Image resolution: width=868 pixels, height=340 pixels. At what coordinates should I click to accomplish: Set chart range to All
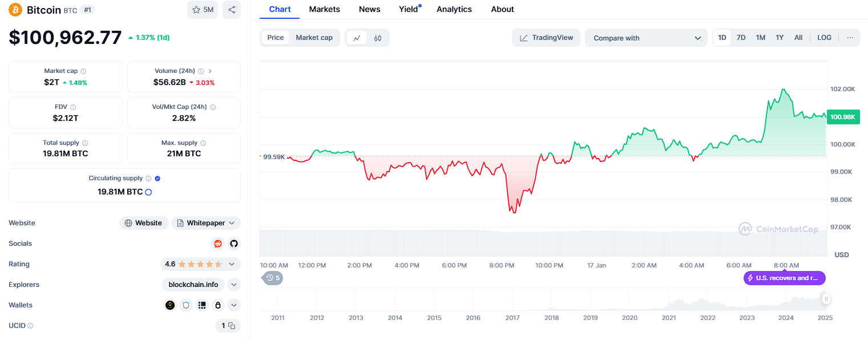pyautogui.click(x=798, y=38)
